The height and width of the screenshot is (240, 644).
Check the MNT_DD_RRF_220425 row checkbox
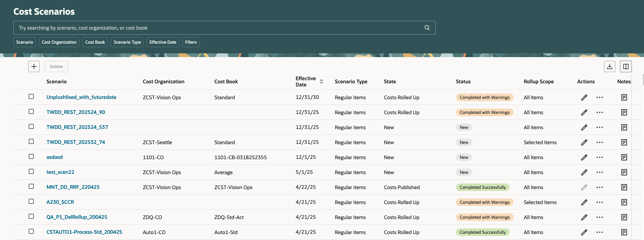31,186
